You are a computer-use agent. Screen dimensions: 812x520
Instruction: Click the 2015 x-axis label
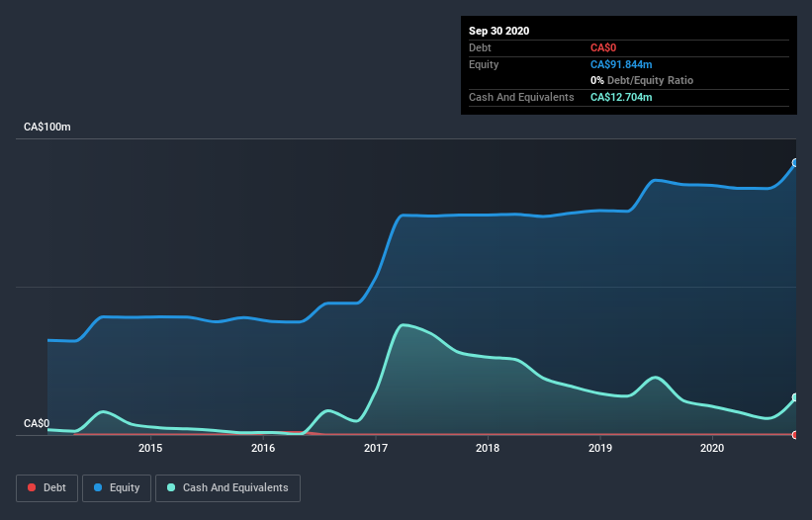(x=150, y=448)
